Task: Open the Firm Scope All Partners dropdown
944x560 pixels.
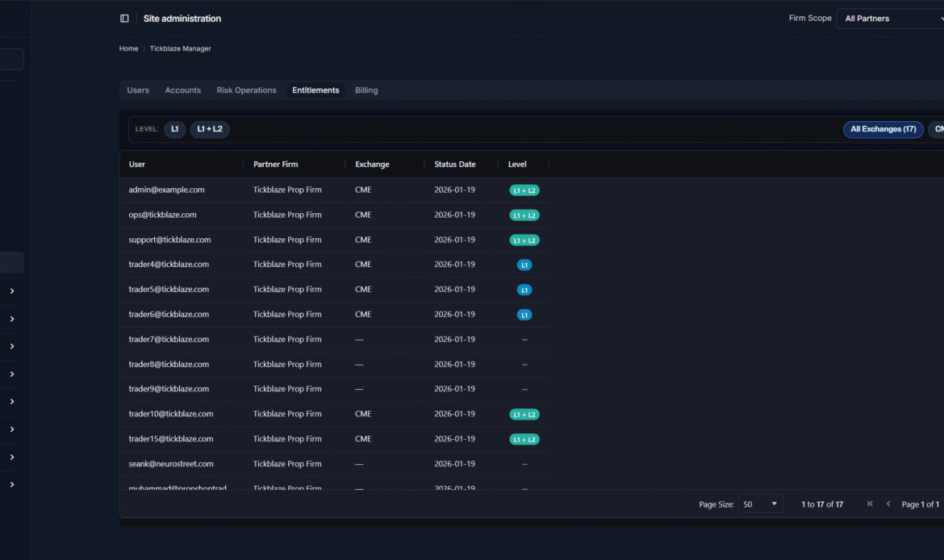Action: click(889, 19)
